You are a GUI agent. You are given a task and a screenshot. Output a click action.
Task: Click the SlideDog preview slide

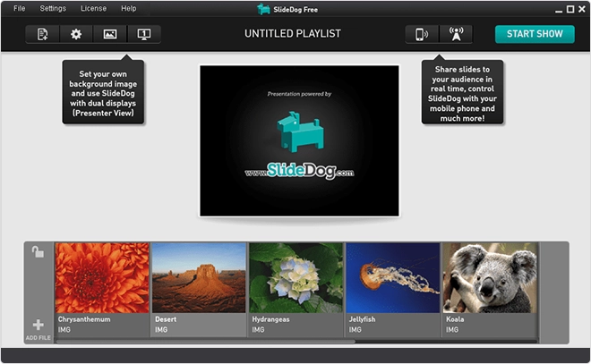point(299,140)
